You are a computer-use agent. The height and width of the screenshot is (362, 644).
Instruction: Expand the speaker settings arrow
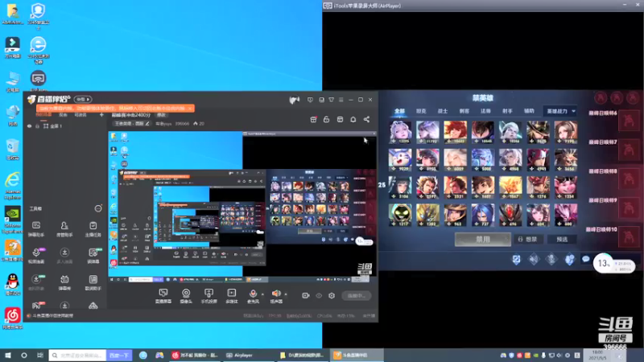click(x=286, y=294)
